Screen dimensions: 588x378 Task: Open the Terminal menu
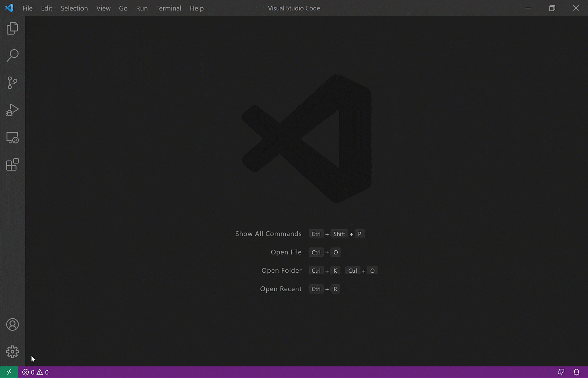point(169,8)
